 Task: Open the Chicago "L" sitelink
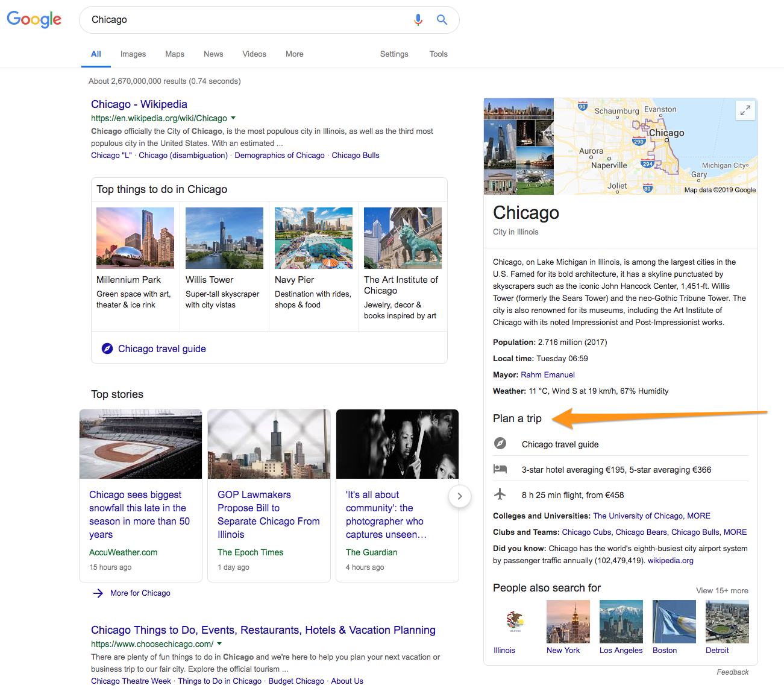(x=111, y=156)
